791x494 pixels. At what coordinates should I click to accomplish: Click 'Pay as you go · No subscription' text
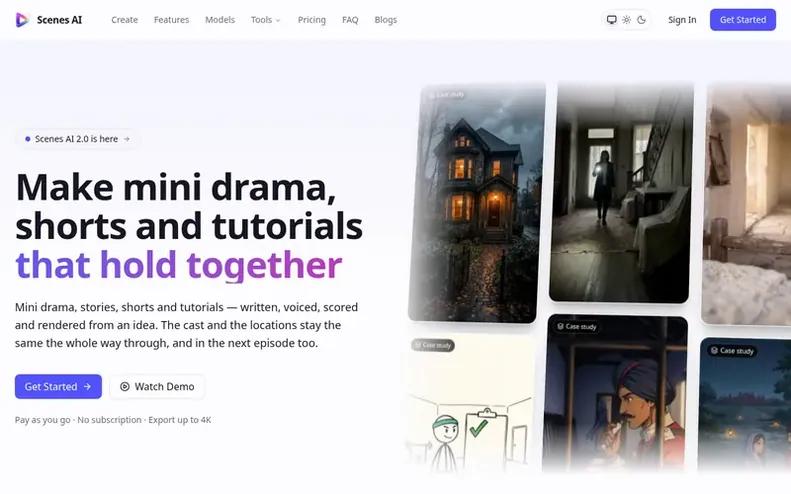(78, 420)
